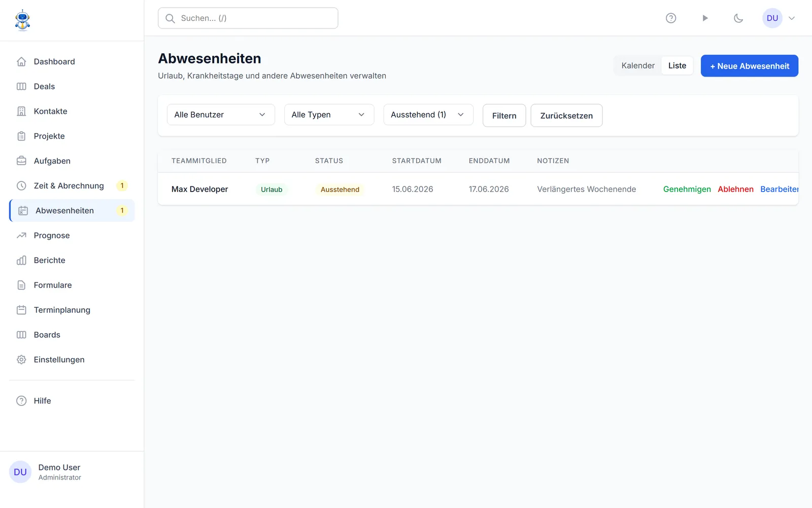Click the robot app logo

tap(22, 20)
